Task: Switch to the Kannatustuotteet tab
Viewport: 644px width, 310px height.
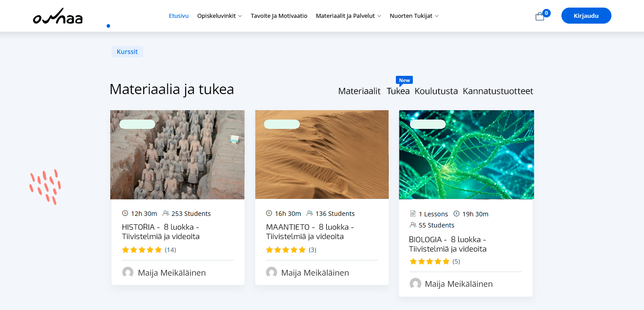Action: click(x=498, y=91)
